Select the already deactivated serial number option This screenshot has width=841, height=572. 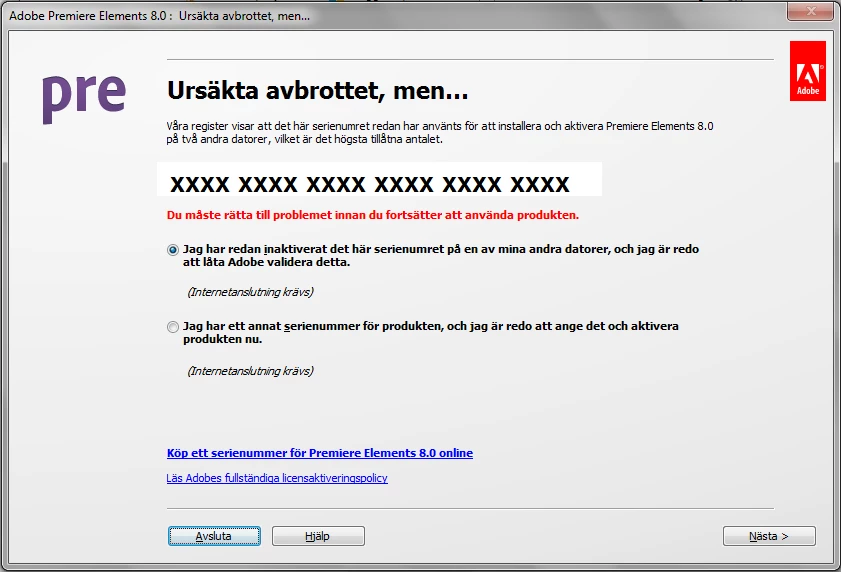pyautogui.click(x=173, y=250)
